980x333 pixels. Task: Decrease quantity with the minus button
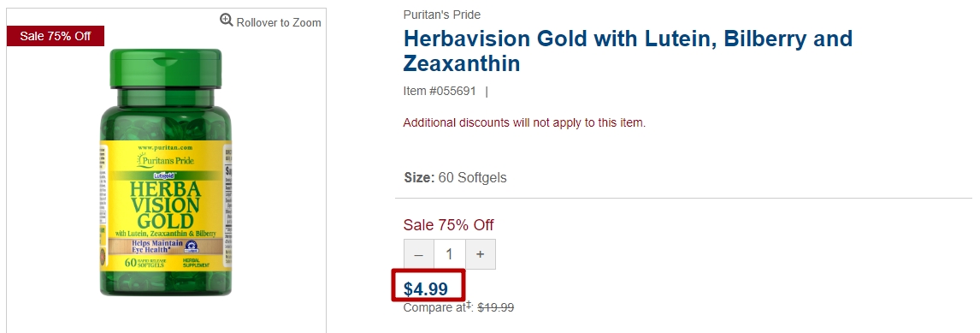419,254
